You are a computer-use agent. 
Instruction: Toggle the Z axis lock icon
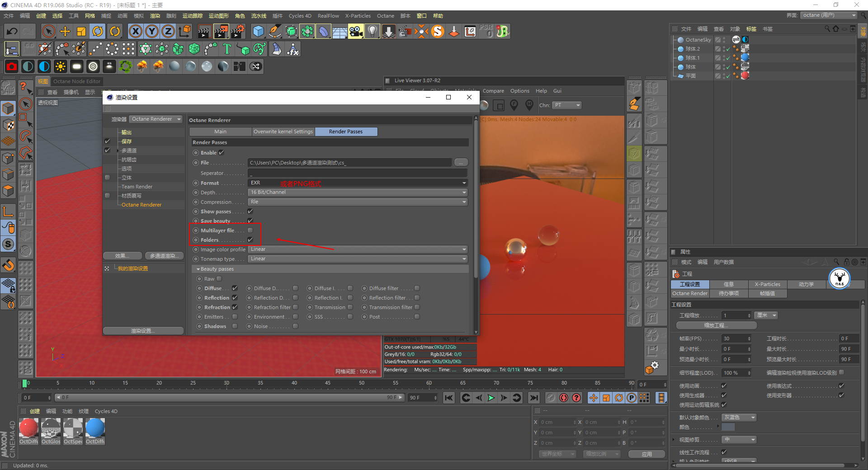pyautogui.click(x=168, y=31)
